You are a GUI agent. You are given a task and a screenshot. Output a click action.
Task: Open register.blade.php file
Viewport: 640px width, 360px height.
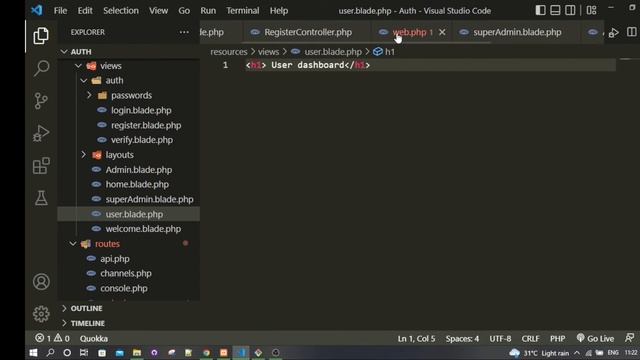click(146, 125)
